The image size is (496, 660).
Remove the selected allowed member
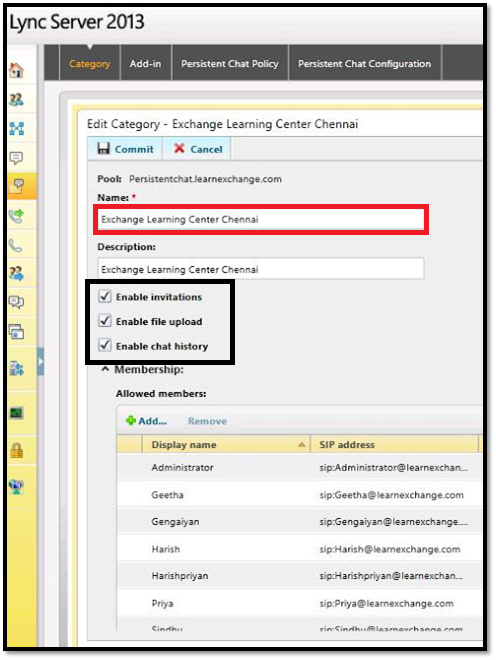pyautogui.click(x=207, y=421)
